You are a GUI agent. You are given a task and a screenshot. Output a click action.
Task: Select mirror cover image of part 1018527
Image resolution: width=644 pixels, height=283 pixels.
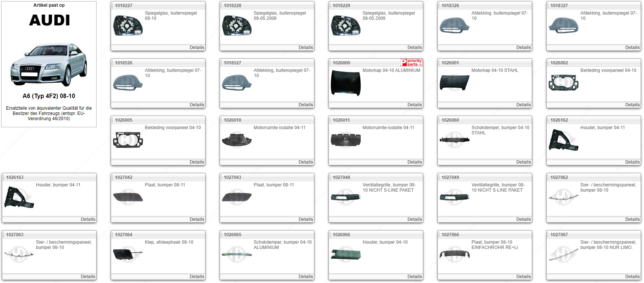pyautogui.click(x=237, y=83)
